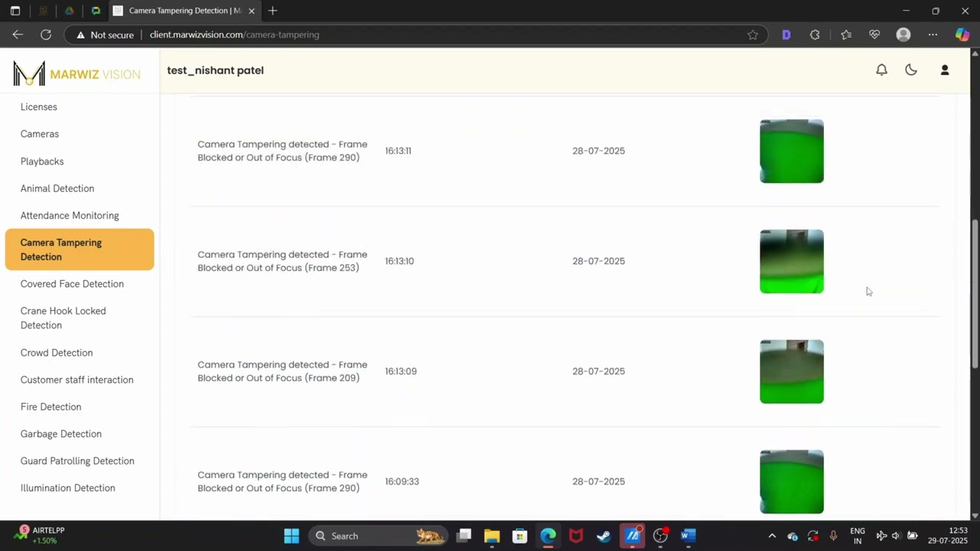This screenshot has width=980, height=551.
Task: Select the Frame 253 tampering message
Action: [283, 261]
